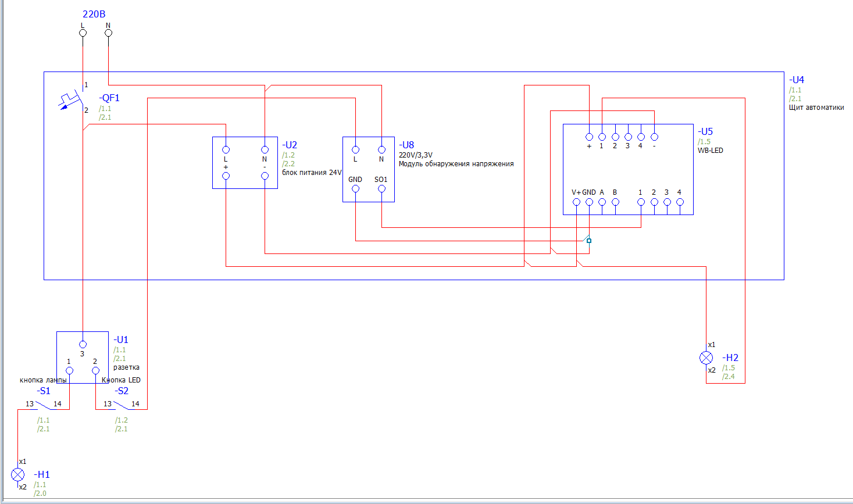Image resolution: width=853 pixels, height=504 pixels.
Task: Click the H1 lamp symbol
Action: point(18,475)
